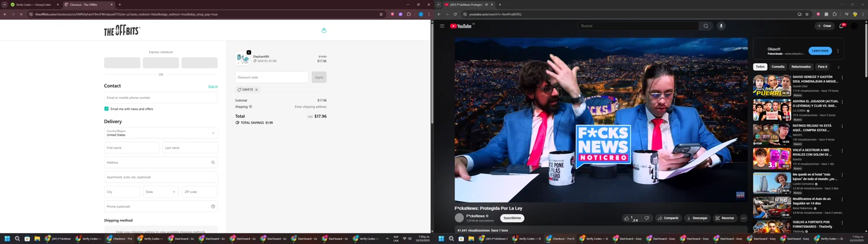Dislike the F*cksNews video

[646, 218]
